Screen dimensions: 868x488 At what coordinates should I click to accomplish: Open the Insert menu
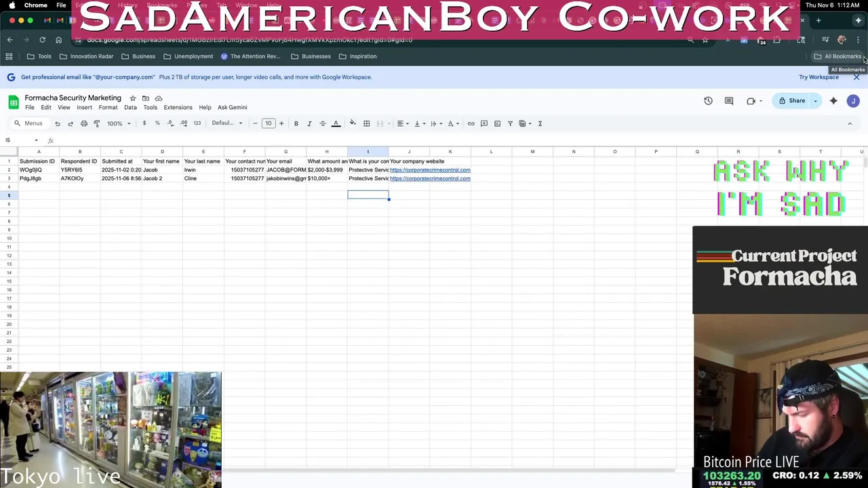84,108
